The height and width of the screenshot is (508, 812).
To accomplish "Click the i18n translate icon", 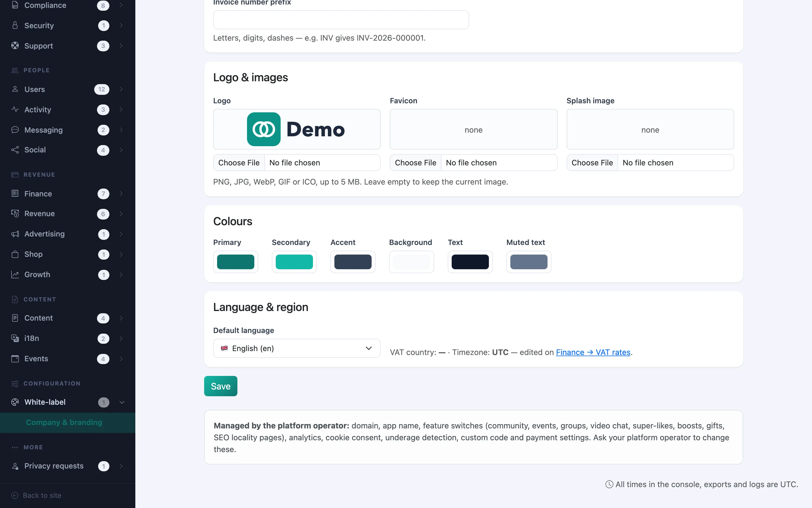I will (x=15, y=338).
